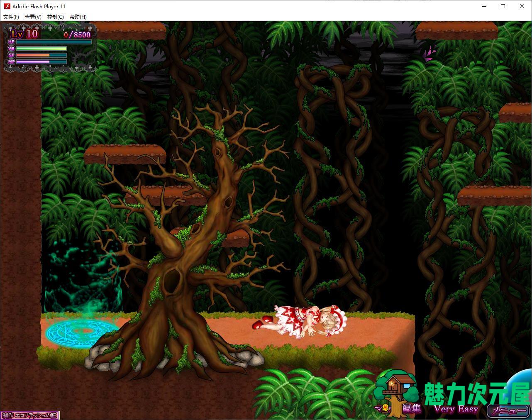Click the Adobe Flash Player title bar icon

pyautogui.click(x=7, y=6)
